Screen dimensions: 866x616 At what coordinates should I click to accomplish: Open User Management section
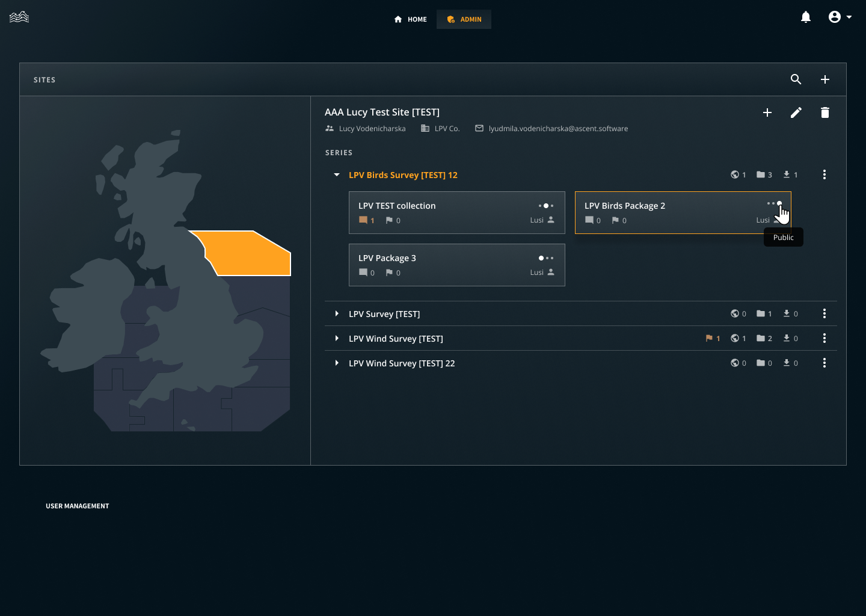(x=78, y=506)
